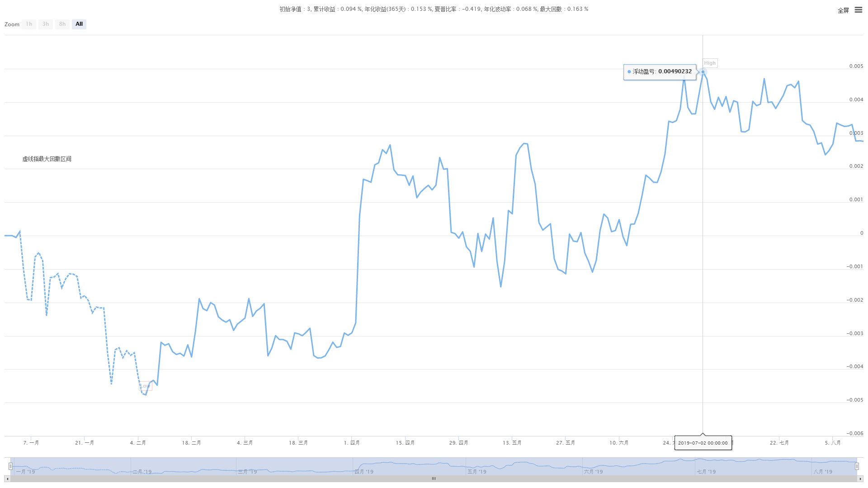
Task: Select the 1h zoom range
Action: point(29,24)
